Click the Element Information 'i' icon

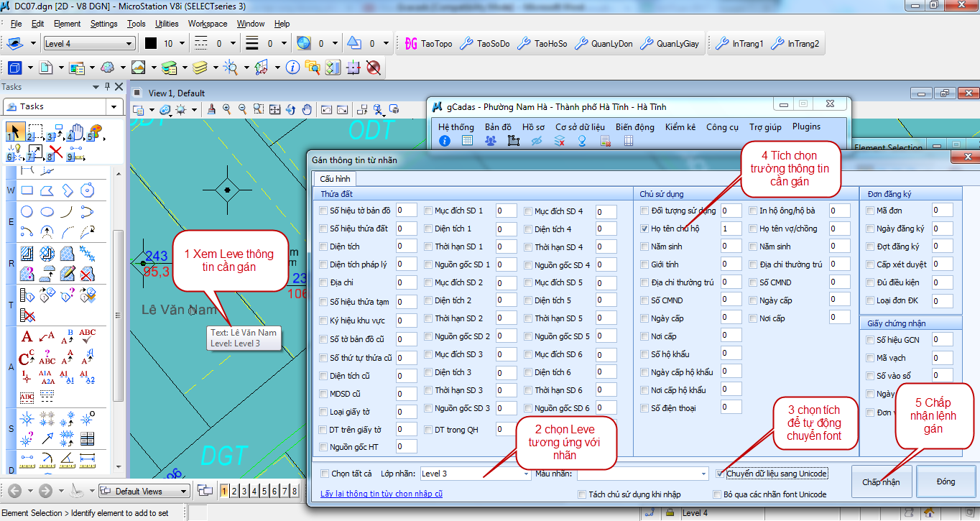point(292,68)
